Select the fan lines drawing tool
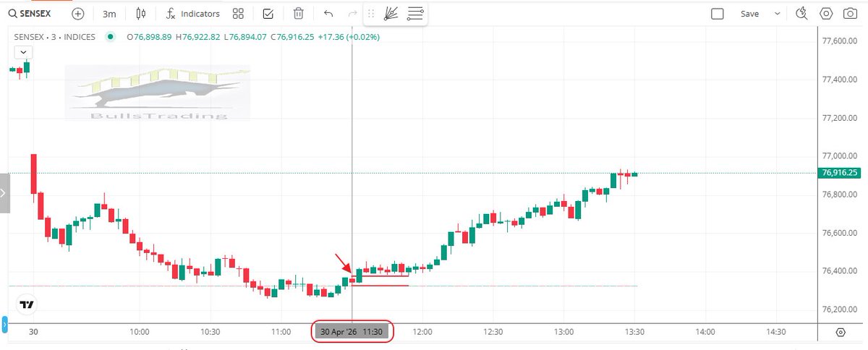The image size is (868, 350). (391, 14)
